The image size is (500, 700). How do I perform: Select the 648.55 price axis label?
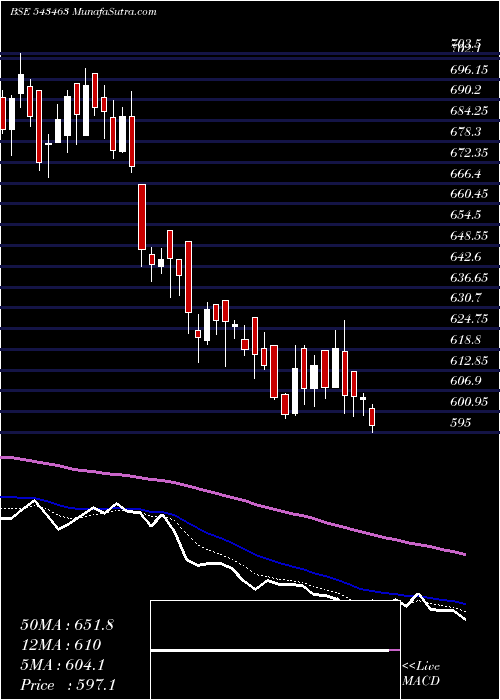(469, 236)
